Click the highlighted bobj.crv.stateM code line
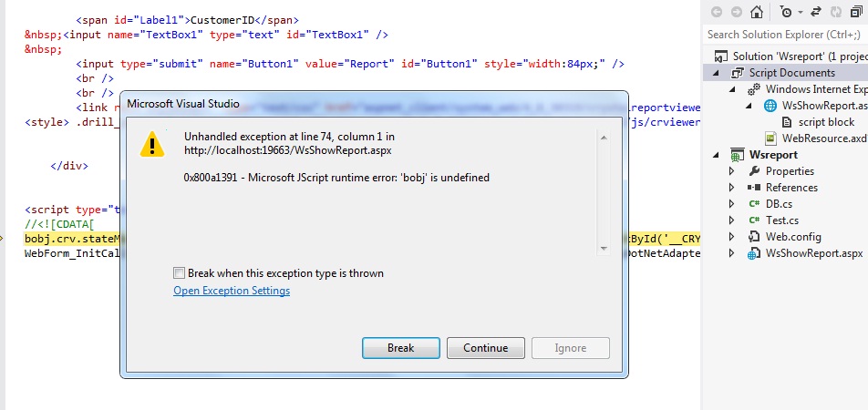Screen dimensions: 868x410 click(72, 239)
